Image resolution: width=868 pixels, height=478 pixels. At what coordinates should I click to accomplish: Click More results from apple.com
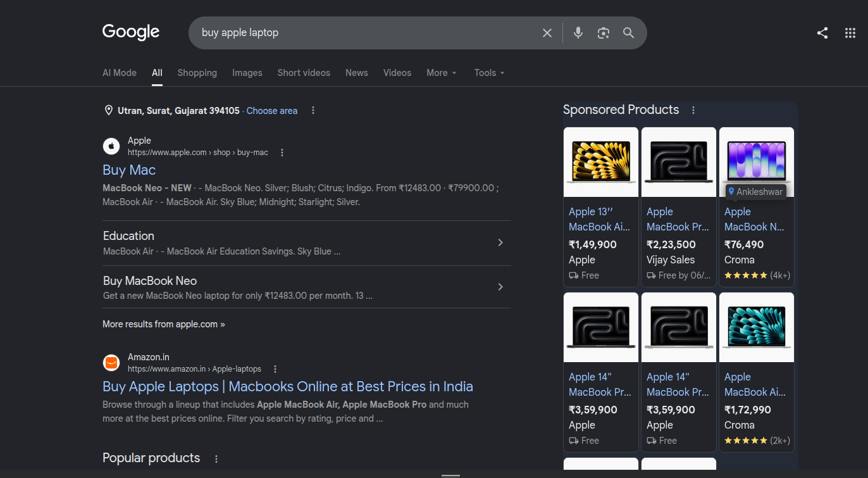(164, 324)
